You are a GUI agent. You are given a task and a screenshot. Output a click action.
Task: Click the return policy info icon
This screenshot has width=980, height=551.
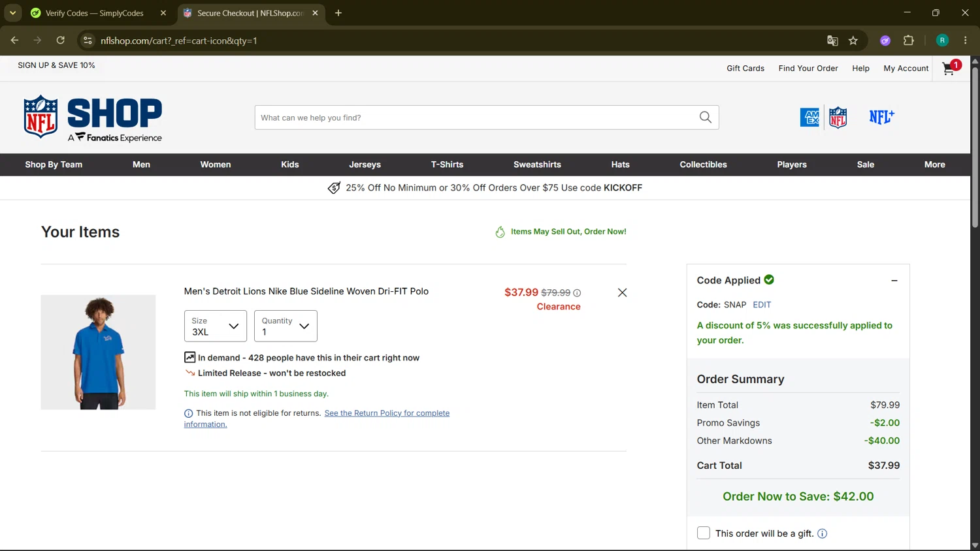coord(188,413)
